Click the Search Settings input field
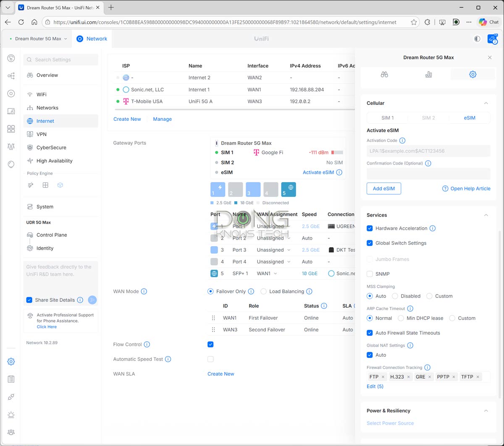Viewport: 504px width, 446px height. click(x=61, y=60)
